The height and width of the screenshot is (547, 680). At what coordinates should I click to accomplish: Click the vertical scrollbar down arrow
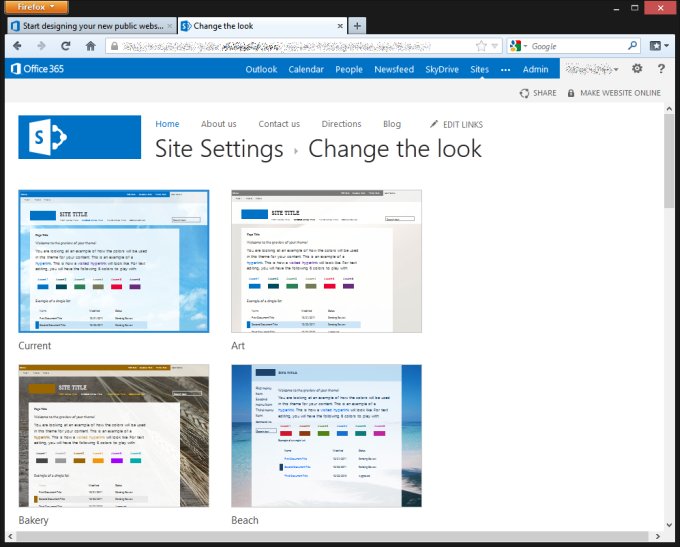[669, 524]
